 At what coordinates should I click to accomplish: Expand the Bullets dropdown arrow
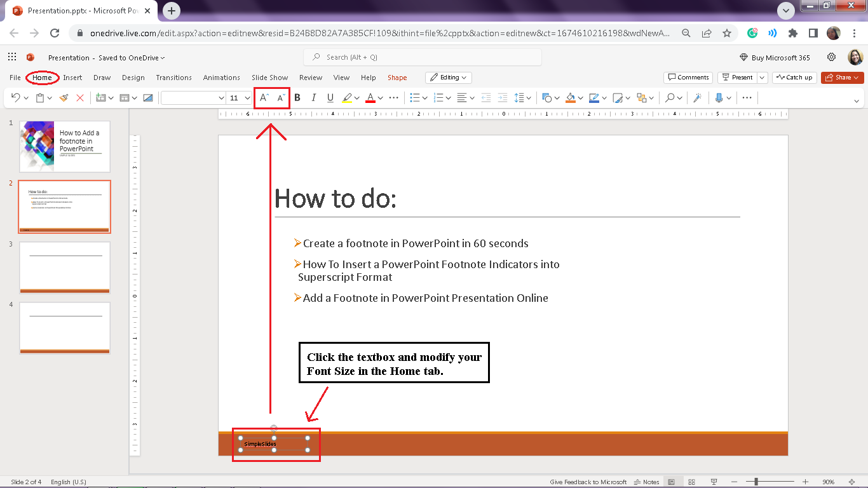(x=424, y=97)
